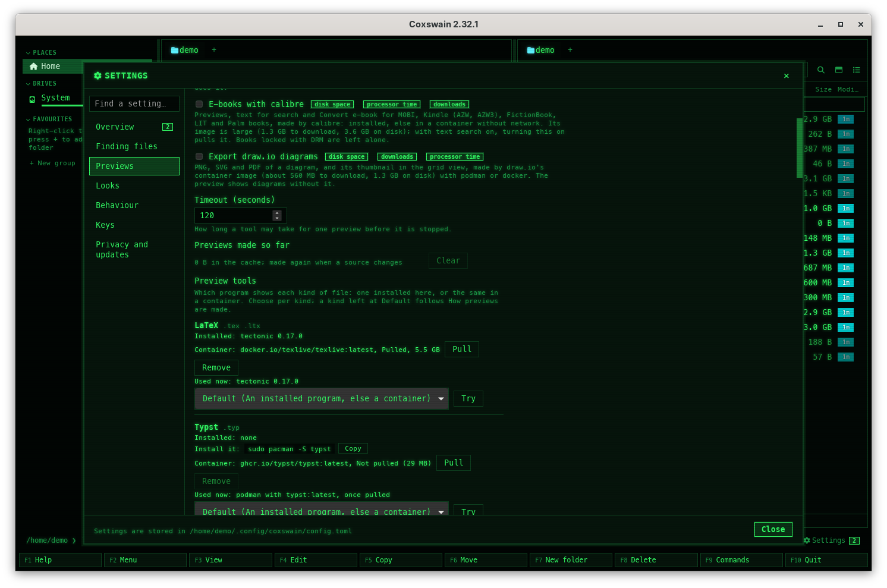Click F1 Help in the function bar
The width and height of the screenshot is (887, 588).
pos(61,561)
